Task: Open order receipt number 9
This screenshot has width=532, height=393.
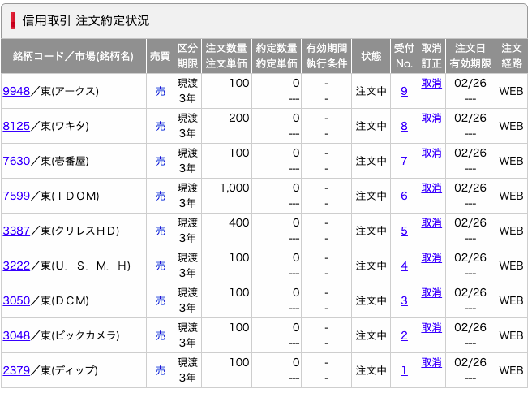Action: [404, 92]
